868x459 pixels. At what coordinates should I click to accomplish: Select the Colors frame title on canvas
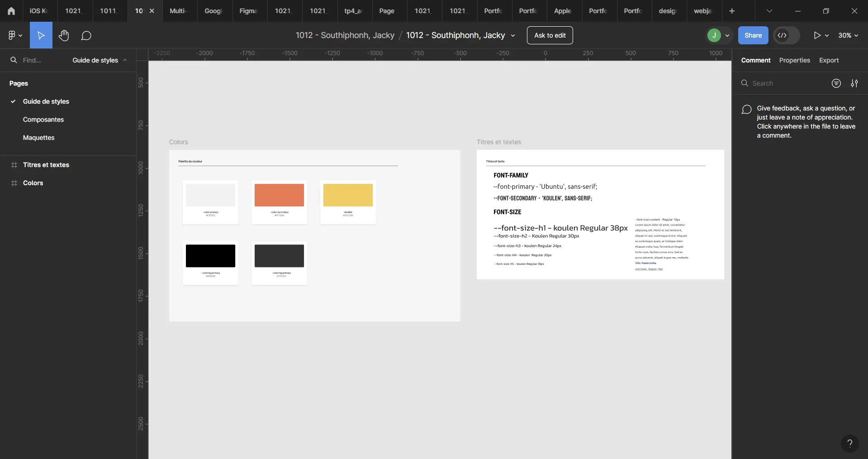tap(178, 142)
